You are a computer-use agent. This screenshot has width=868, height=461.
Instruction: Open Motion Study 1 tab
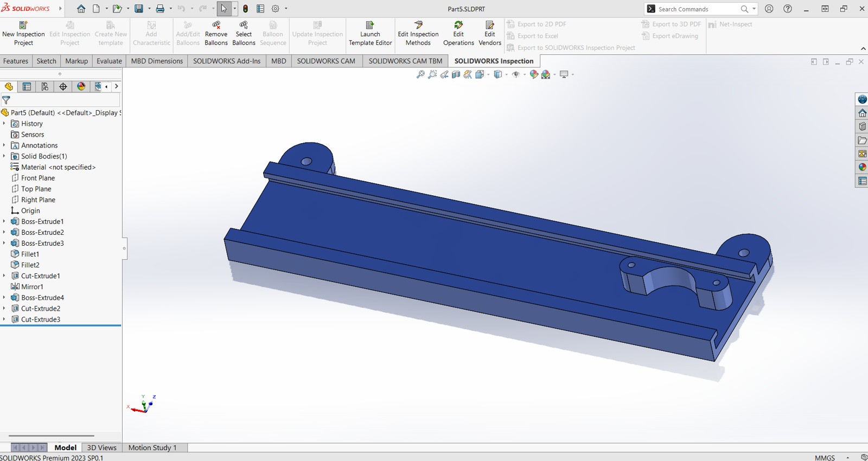click(152, 447)
